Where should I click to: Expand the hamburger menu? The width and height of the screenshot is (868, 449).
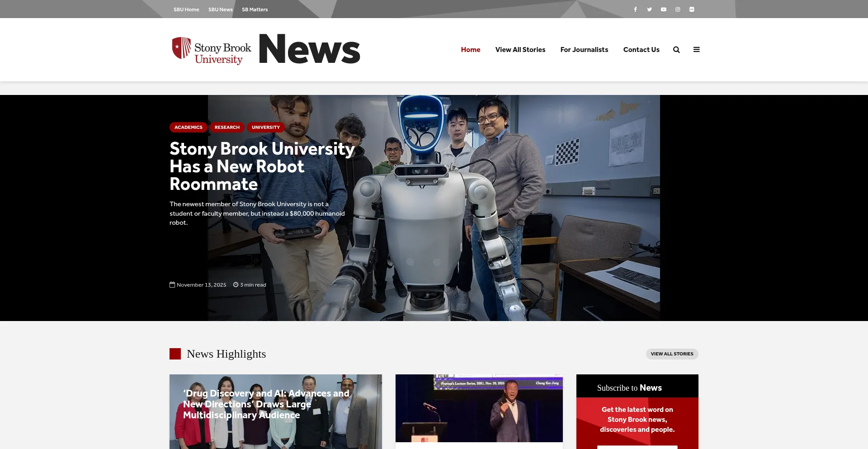click(x=696, y=50)
